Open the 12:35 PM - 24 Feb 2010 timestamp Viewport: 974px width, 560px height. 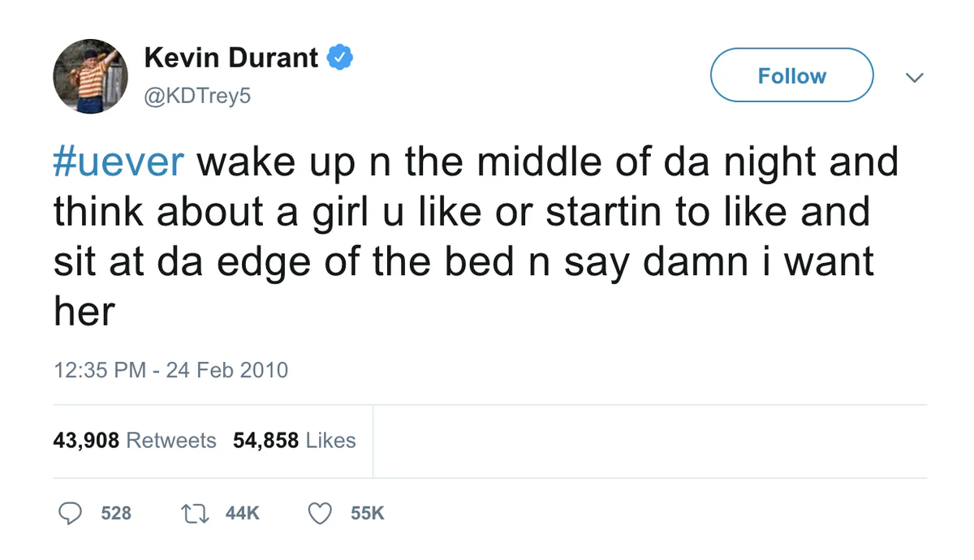(x=170, y=370)
